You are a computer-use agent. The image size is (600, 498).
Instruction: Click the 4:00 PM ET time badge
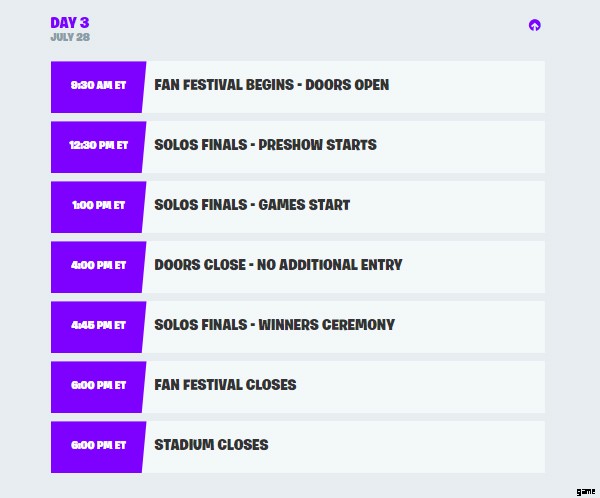98,266
